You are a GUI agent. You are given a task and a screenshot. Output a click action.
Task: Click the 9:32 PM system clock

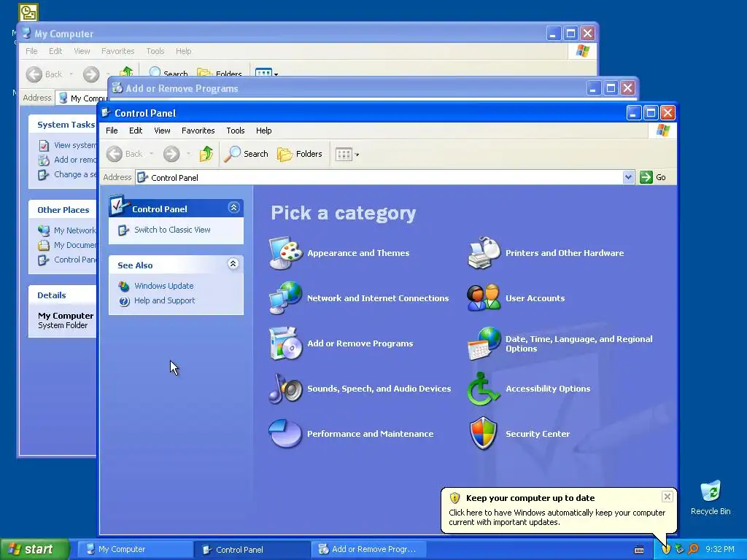[x=720, y=549]
